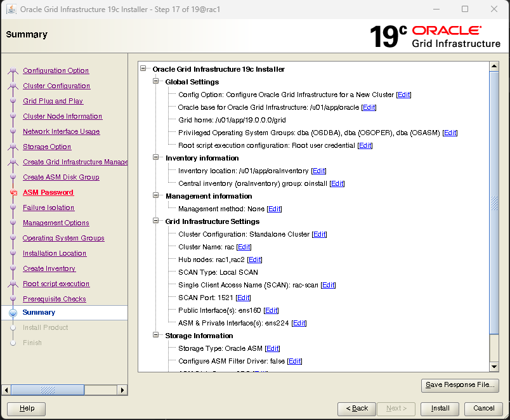Viewport: 510px width, 420px height.
Task: Click the summary tree vertical scrollbar thumb
Action: click(x=494, y=203)
